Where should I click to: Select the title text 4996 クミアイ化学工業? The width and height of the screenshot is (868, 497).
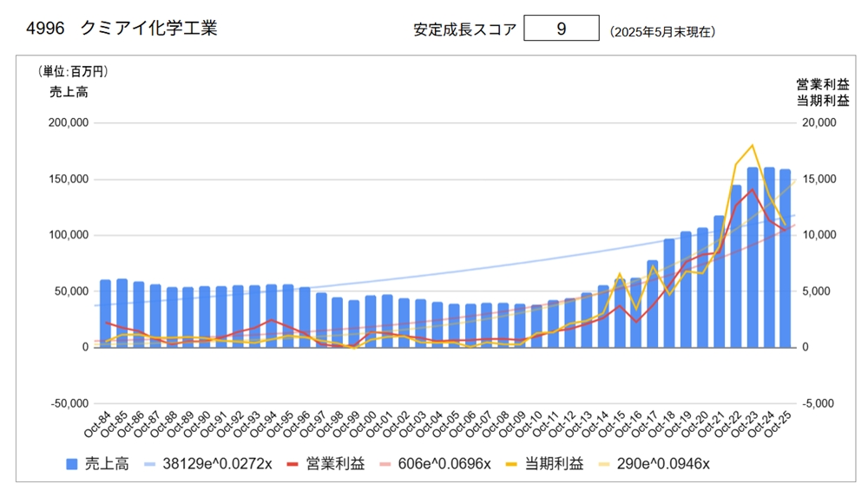coord(122,29)
